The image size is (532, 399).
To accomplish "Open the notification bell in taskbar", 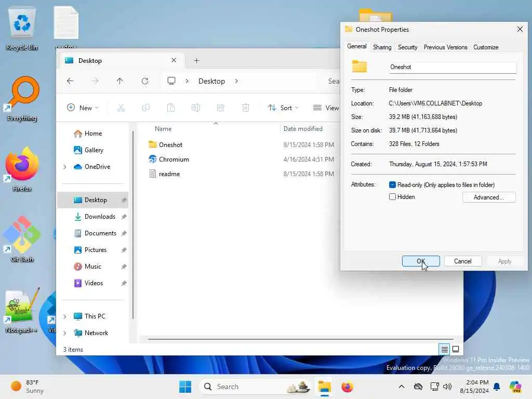I will point(497,387).
